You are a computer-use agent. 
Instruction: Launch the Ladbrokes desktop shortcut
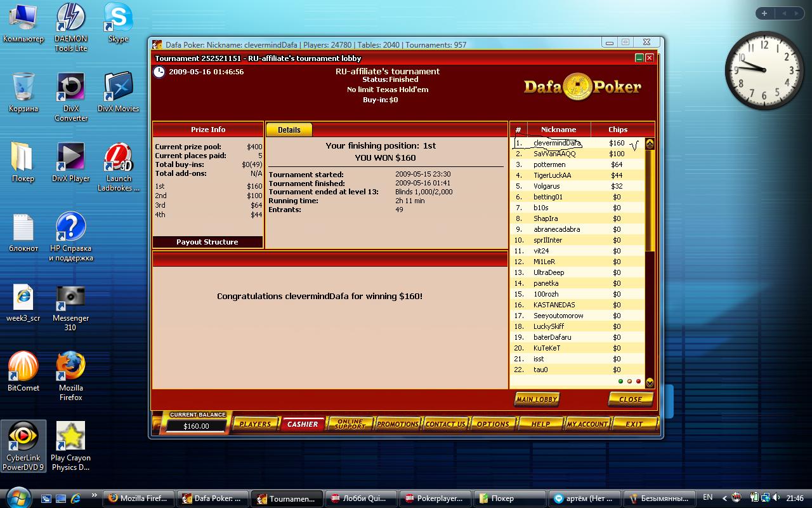click(118, 159)
